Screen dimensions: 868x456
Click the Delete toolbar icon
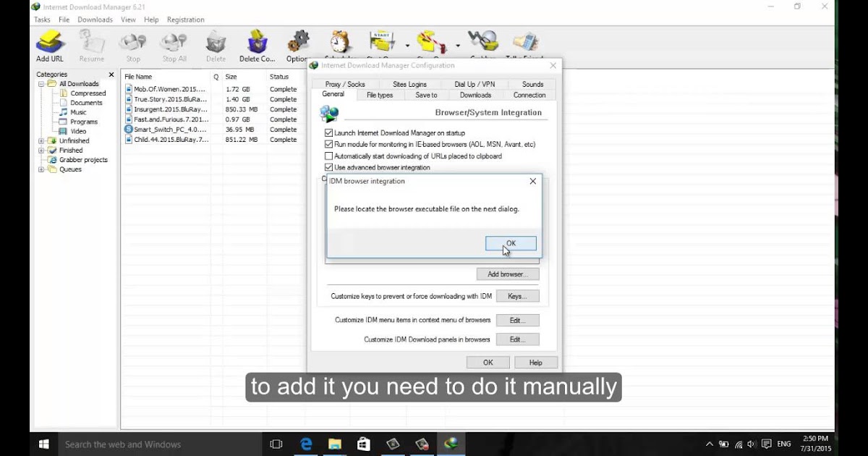click(x=216, y=46)
